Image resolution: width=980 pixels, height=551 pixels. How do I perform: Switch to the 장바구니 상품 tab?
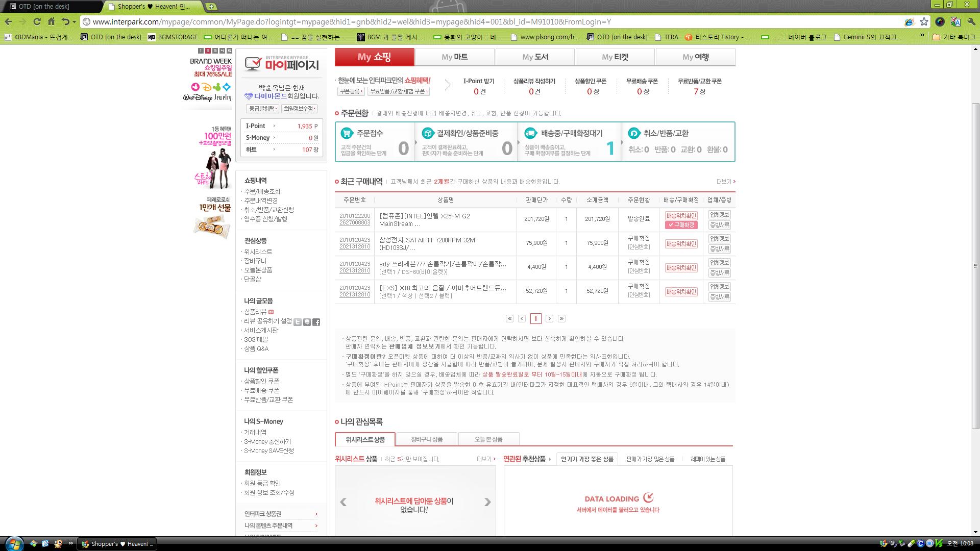click(427, 439)
